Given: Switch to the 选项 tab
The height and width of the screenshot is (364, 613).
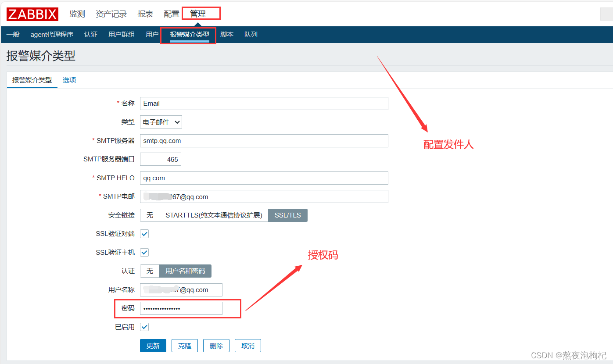Looking at the screenshot, I should pyautogui.click(x=69, y=80).
